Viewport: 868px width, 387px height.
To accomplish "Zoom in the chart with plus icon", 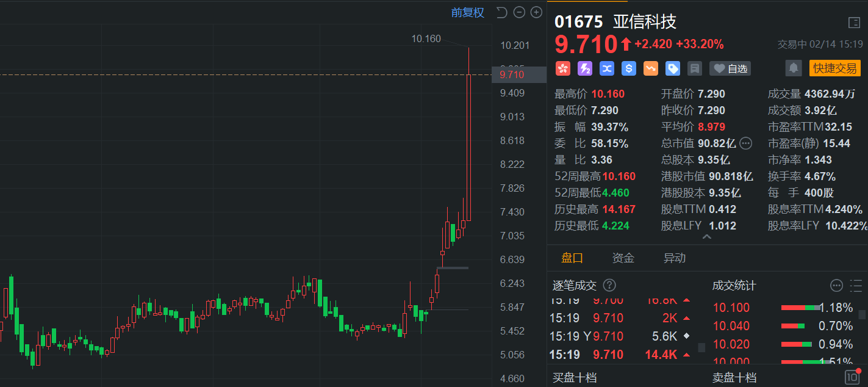I will click(x=536, y=12).
